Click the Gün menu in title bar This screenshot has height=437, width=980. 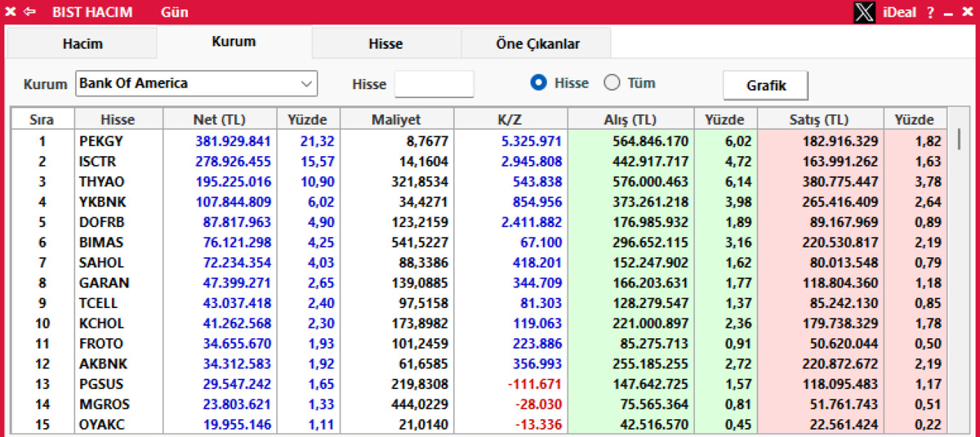175,12
